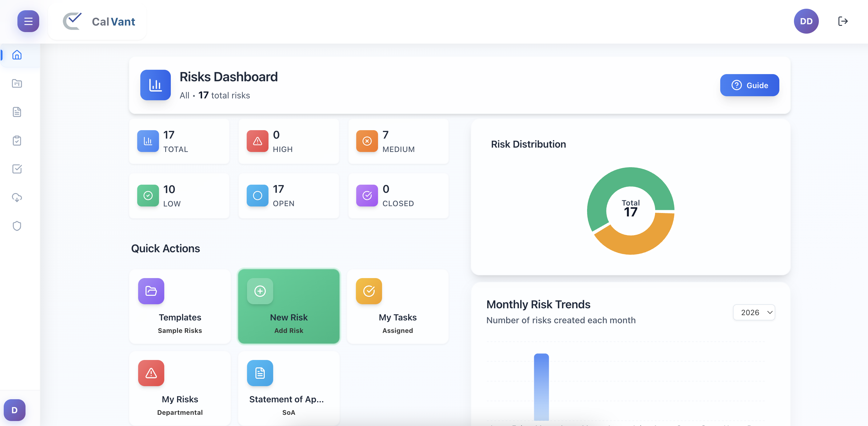The image size is (868, 426).
Task: Open the DD user avatar menu
Action: (806, 21)
